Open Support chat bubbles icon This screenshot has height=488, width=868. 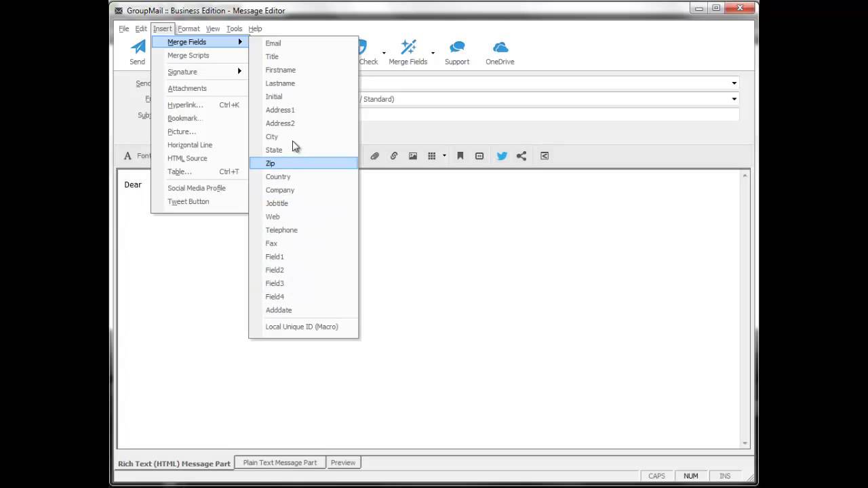pos(457,47)
